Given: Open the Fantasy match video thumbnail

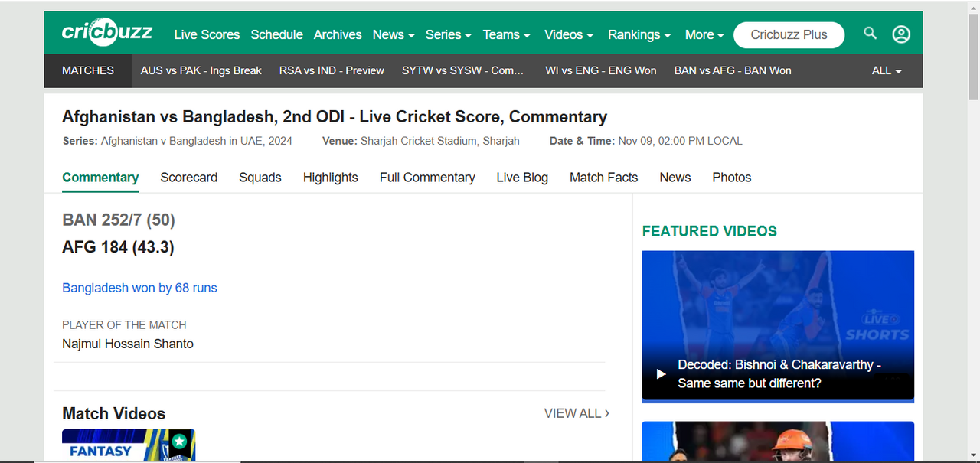Looking at the screenshot, I should coord(129,445).
